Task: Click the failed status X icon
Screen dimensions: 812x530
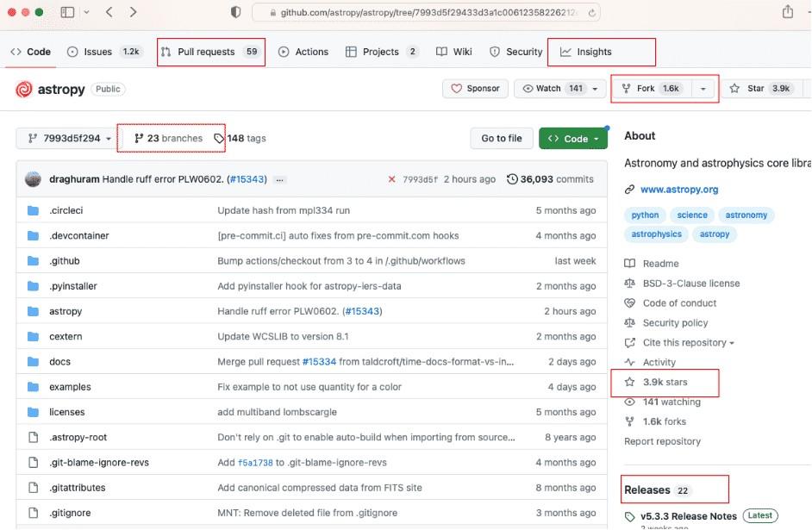Action: pos(391,179)
